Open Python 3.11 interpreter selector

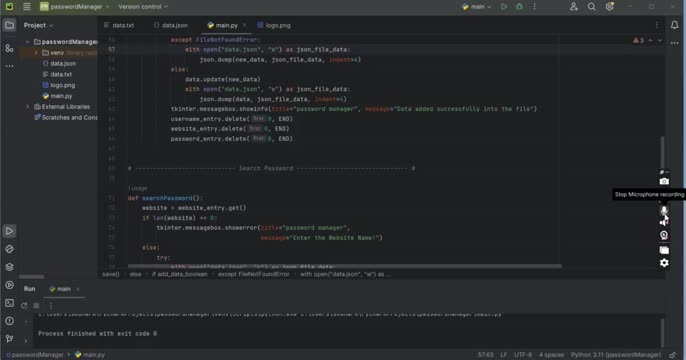(616, 355)
